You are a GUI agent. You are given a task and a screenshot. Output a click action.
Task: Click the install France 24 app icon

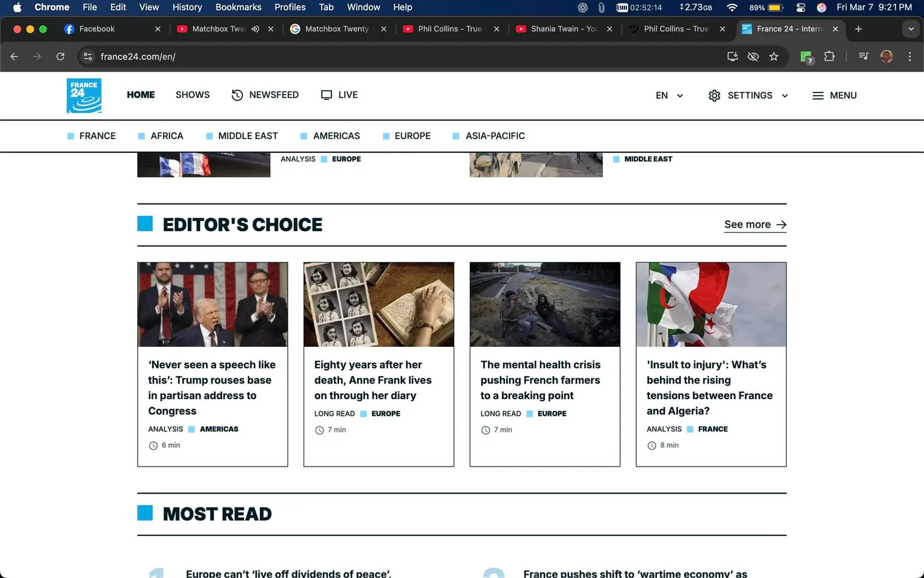[x=732, y=56]
